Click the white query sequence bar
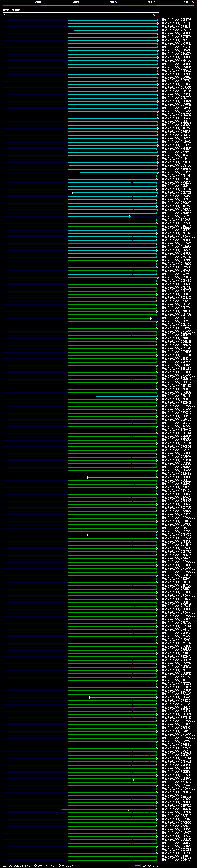This screenshot has width=197, height=868. pyautogui.click(x=81, y=12)
